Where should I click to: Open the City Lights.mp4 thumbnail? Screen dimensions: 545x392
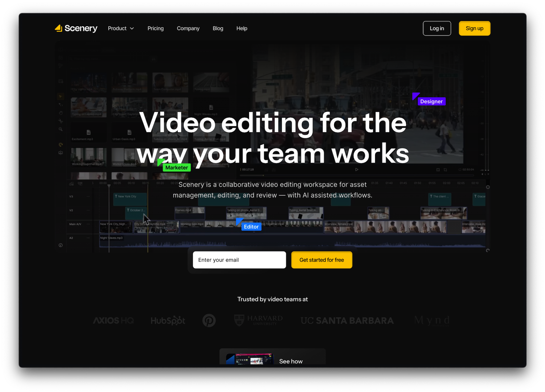tap(89, 82)
